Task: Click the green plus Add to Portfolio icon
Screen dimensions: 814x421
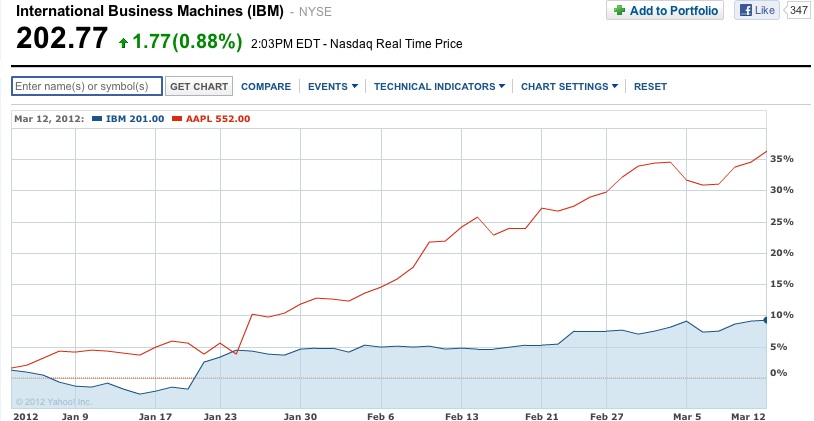Action: coord(619,11)
